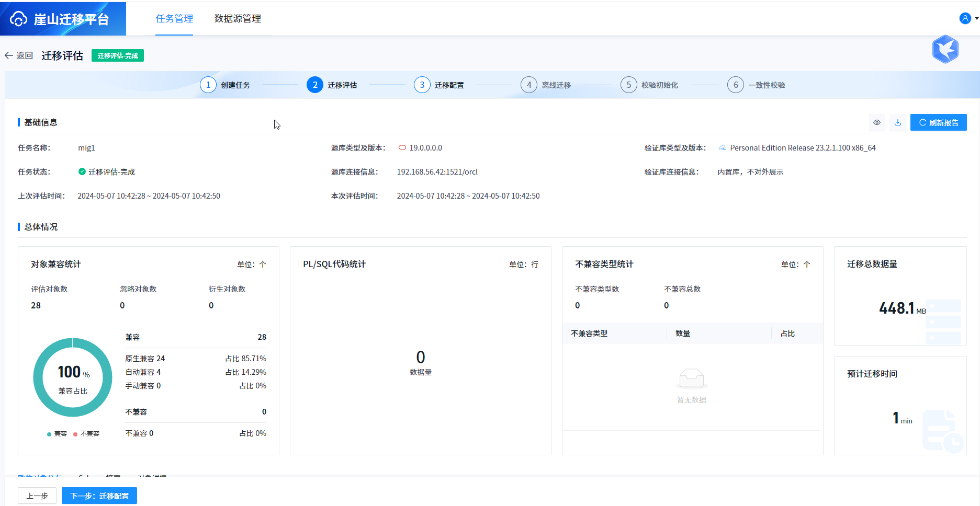Click the 崖山迁移平台 title text

point(71,19)
